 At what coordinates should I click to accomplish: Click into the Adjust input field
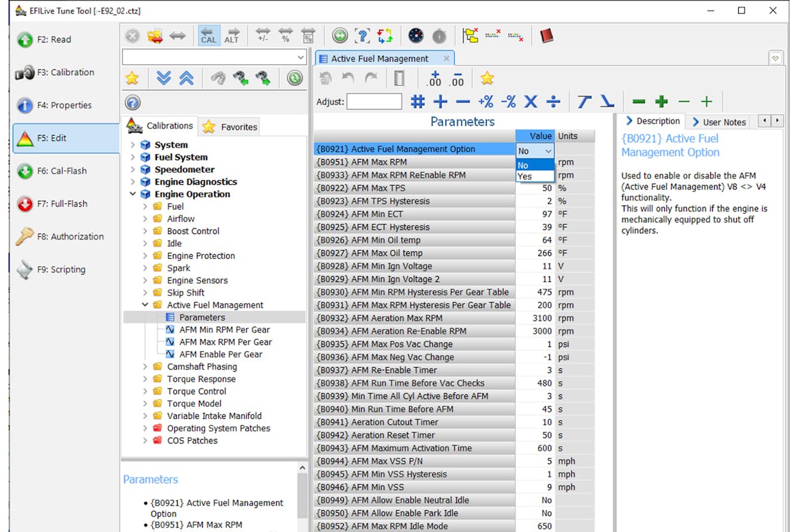[374, 102]
